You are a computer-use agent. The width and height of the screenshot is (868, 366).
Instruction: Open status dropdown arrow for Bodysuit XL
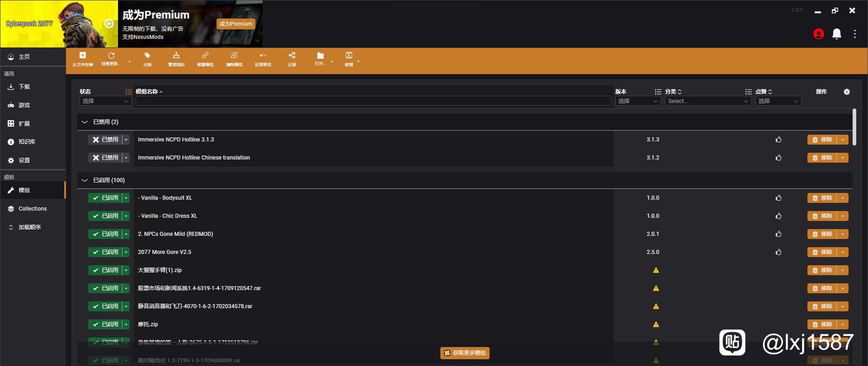pyautogui.click(x=126, y=198)
